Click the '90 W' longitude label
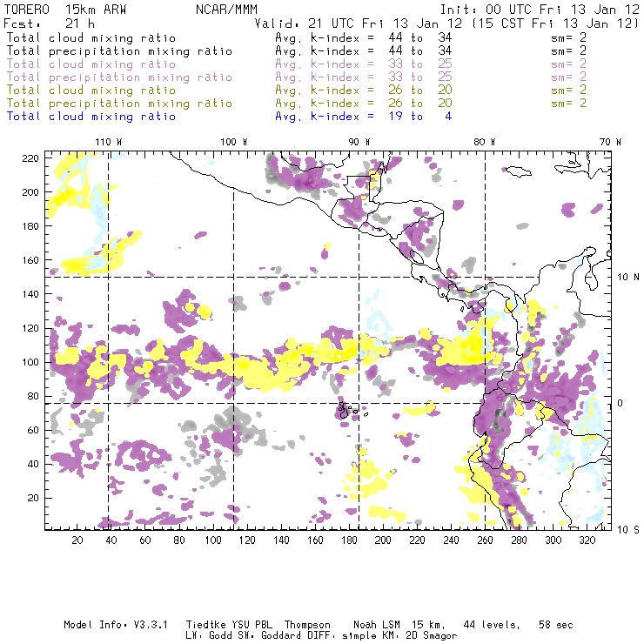Image resolution: width=644 pixels, height=644 pixels. [x=359, y=142]
